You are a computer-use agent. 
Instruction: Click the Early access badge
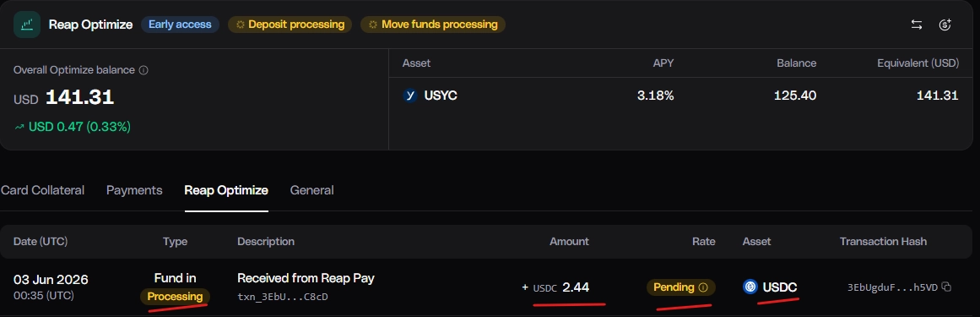[180, 25]
